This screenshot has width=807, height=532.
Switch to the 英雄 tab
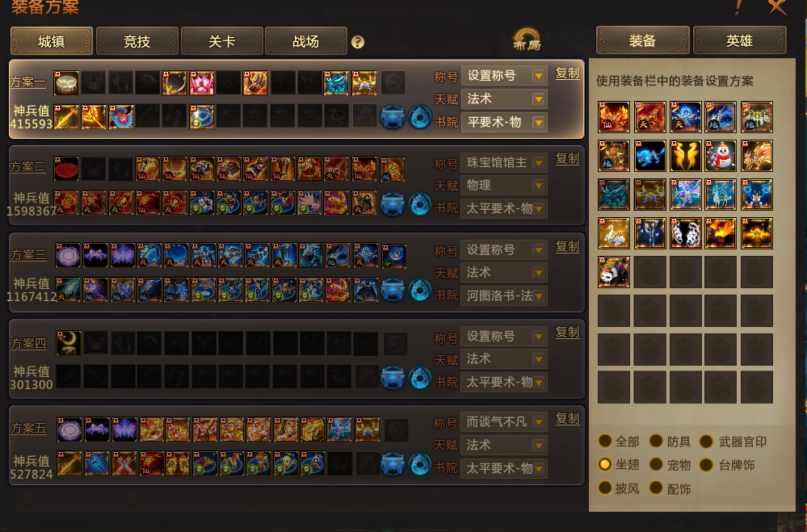point(740,40)
